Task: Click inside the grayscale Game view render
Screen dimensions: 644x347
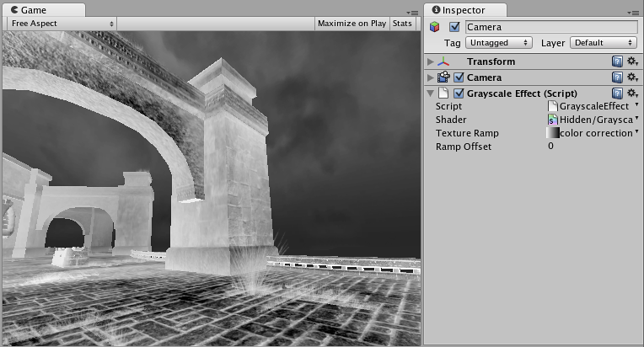Action: pos(211,189)
